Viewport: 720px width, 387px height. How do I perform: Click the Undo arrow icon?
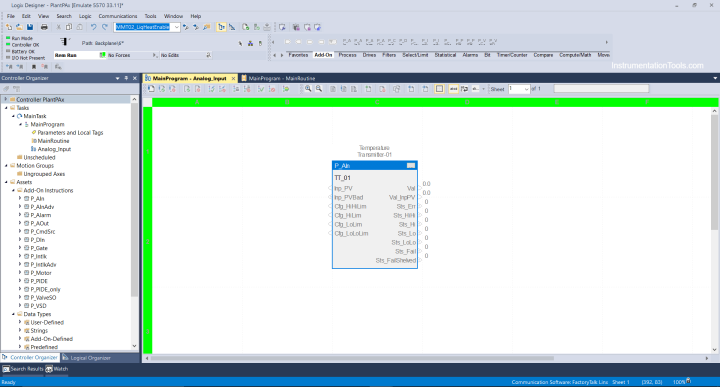click(x=94, y=27)
